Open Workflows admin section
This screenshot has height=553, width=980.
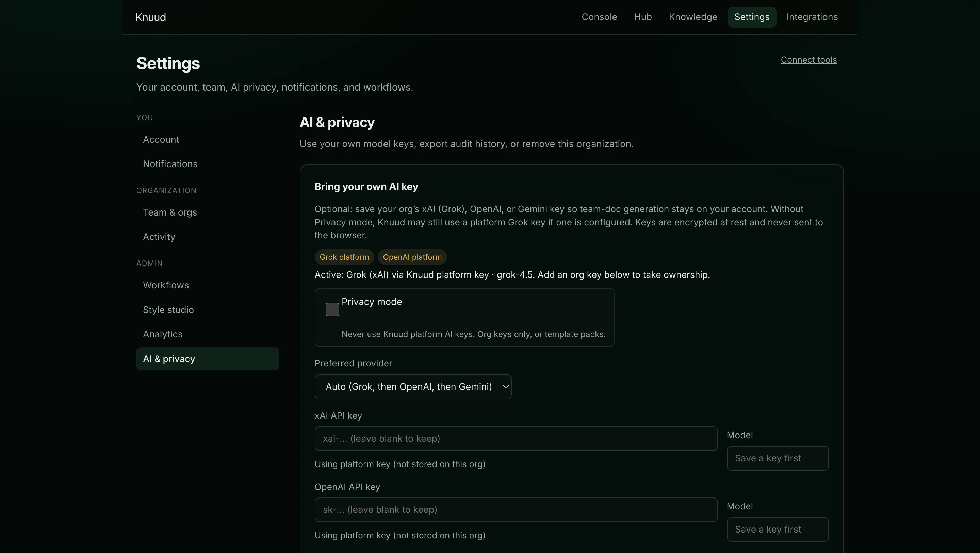(x=208, y=285)
